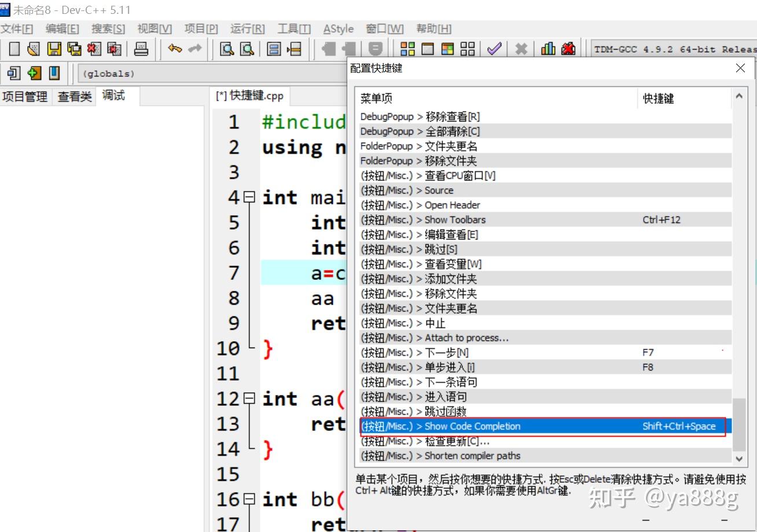Click the Save All toolbar icon
The height and width of the screenshot is (532, 757).
click(x=74, y=49)
